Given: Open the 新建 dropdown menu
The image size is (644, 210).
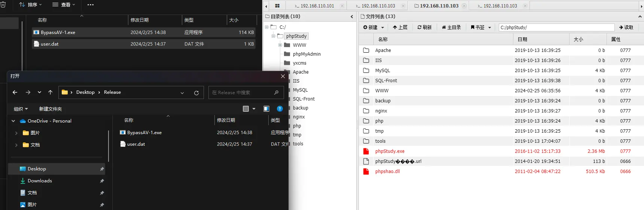Looking at the screenshot, I should point(373,27).
